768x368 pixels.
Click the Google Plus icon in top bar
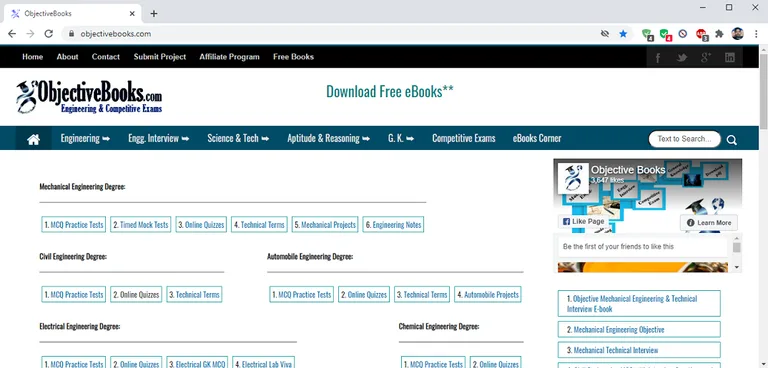click(x=706, y=57)
